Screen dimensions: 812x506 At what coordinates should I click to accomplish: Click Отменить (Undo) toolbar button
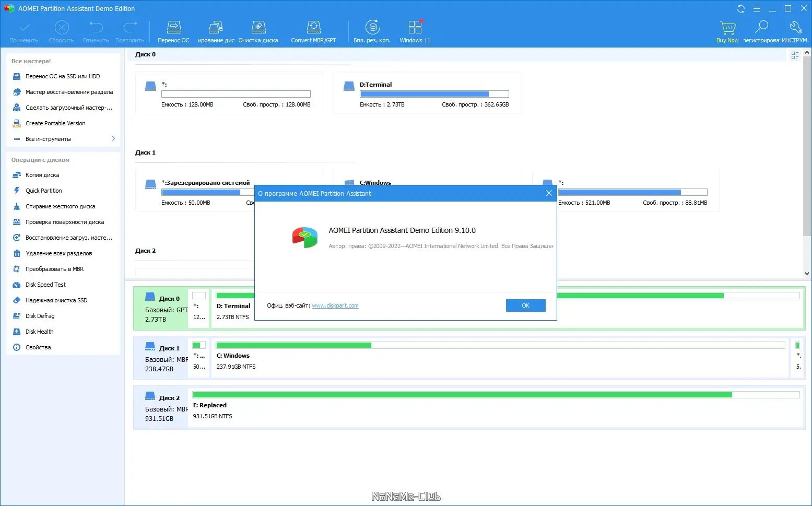tap(96, 32)
